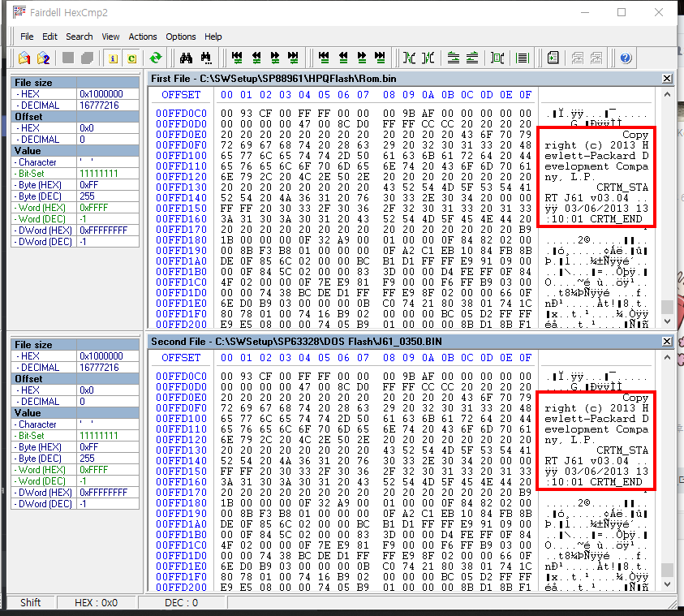The height and width of the screenshot is (616, 684).
Task: Click the OFFSET column header in Second File pane
Action: [x=181, y=358]
